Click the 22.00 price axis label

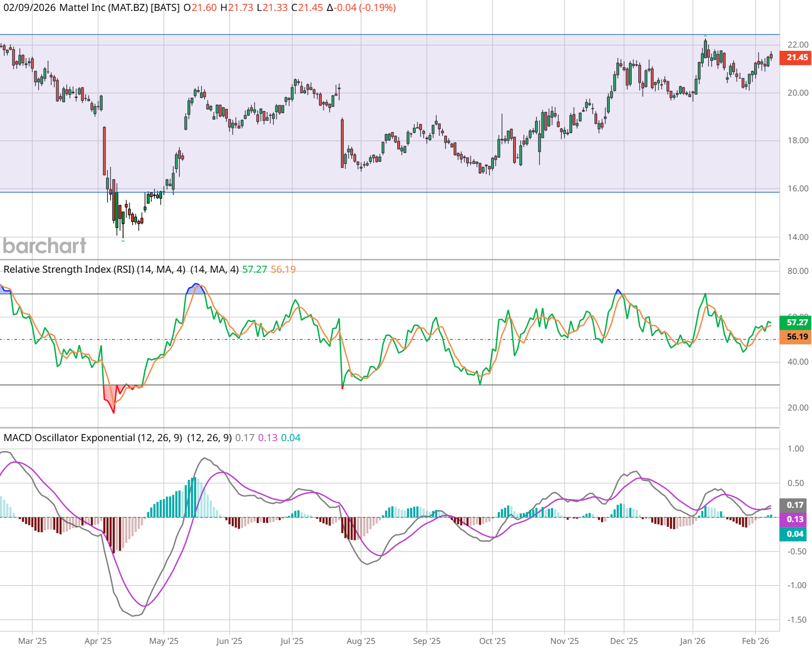pyautogui.click(x=798, y=45)
